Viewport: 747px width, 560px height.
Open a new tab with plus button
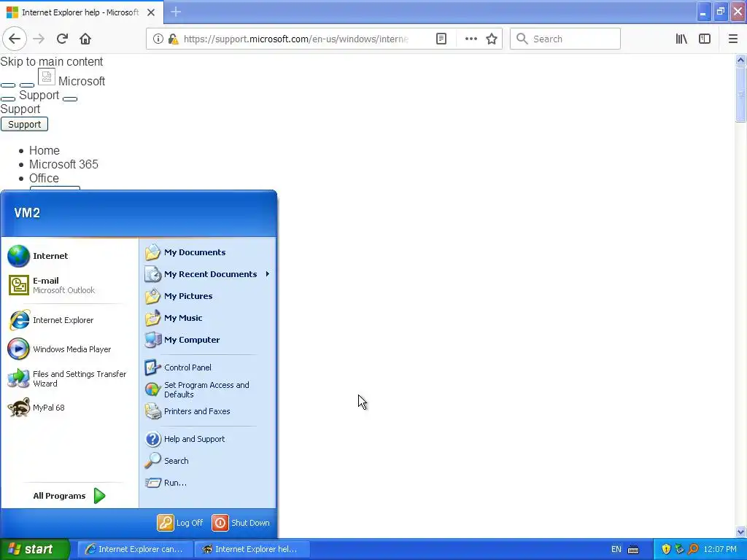pos(175,12)
